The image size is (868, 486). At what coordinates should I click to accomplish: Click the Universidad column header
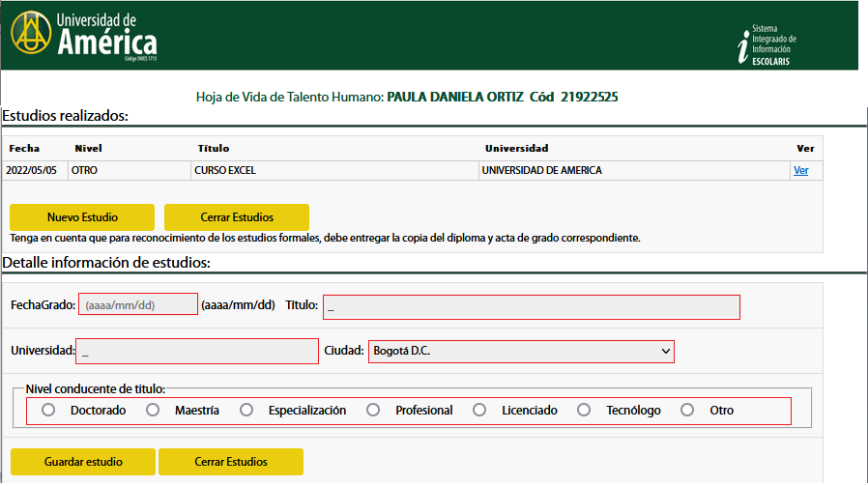coord(516,149)
